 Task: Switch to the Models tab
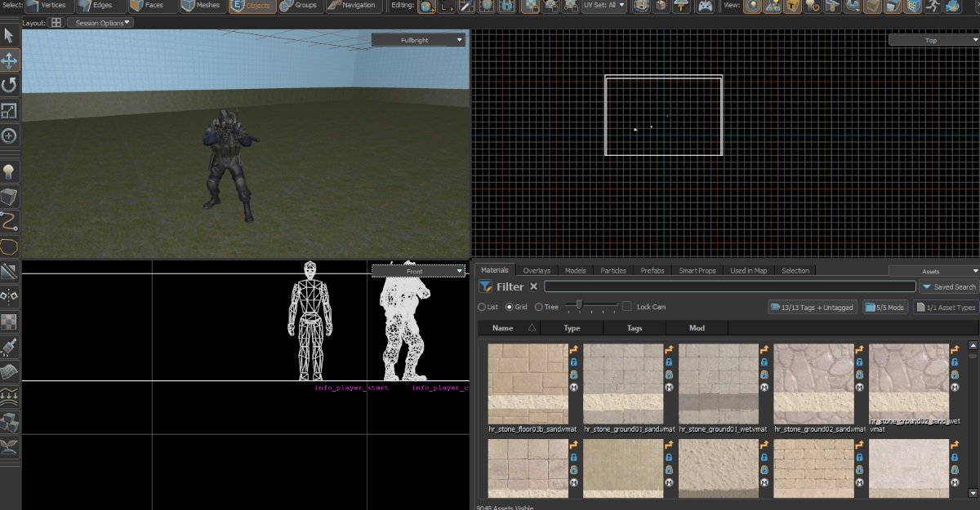[x=575, y=270]
